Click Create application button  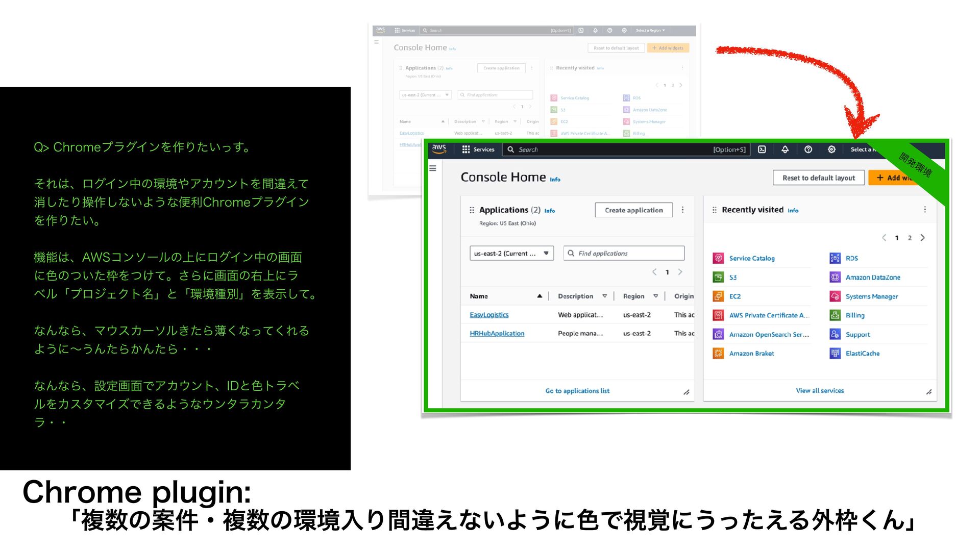[x=634, y=210]
